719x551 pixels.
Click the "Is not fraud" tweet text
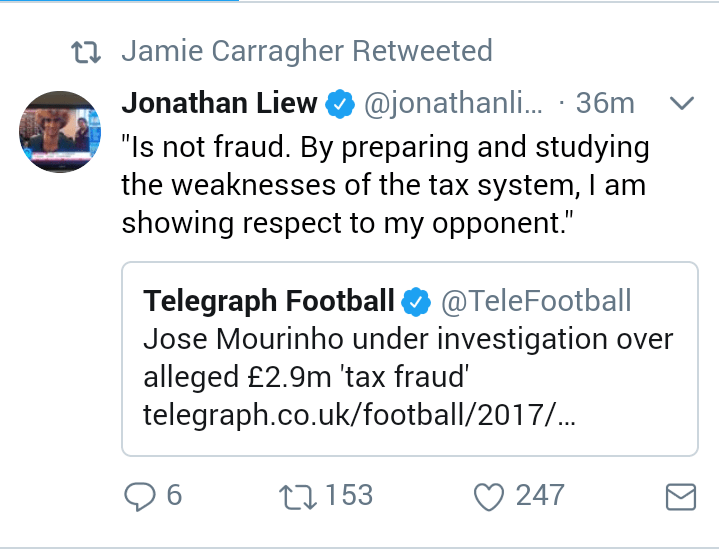coord(385,185)
